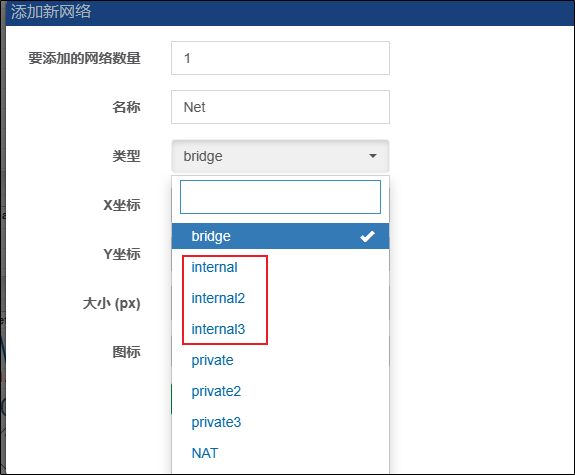Viewport: 575px width, 475px height.
Task: Click the X坐标 label
Action: pyautogui.click(x=122, y=205)
